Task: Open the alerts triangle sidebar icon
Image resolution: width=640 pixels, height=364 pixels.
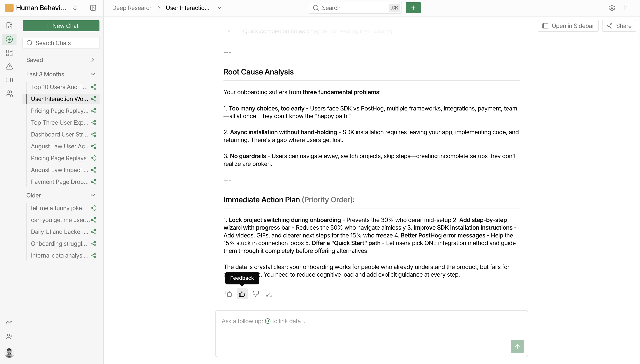Action: pyautogui.click(x=9, y=66)
